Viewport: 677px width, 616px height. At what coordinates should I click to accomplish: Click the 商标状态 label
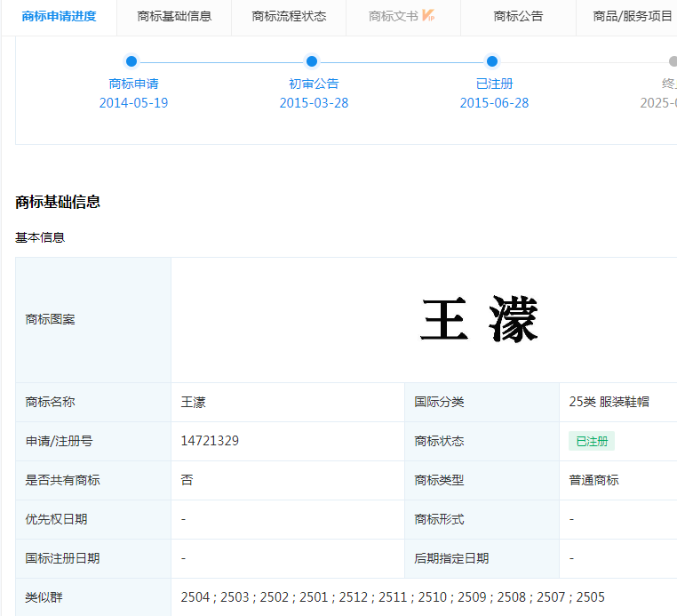click(x=439, y=441)
